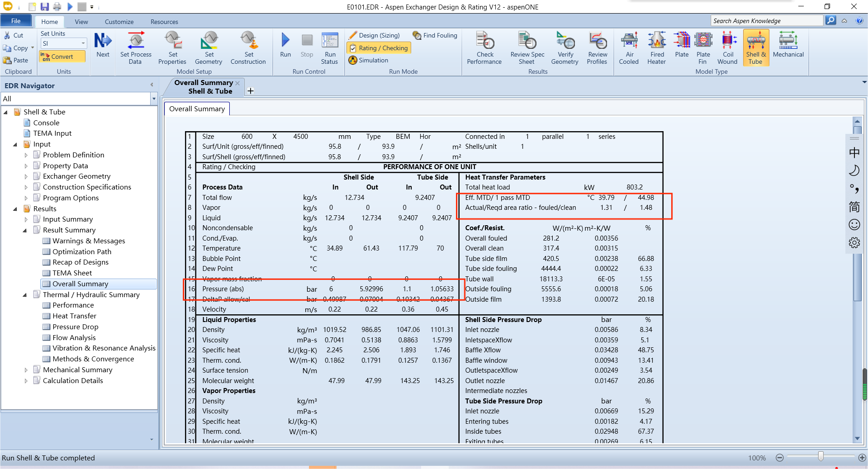Click the Save icon in quick access toolbar

44,7
